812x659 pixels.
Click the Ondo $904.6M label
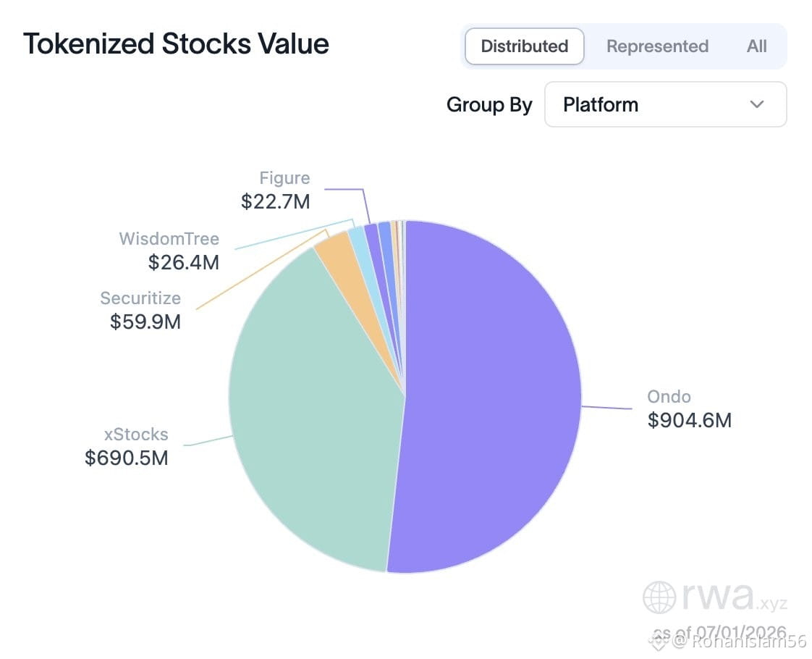click(x=689, y=408)
